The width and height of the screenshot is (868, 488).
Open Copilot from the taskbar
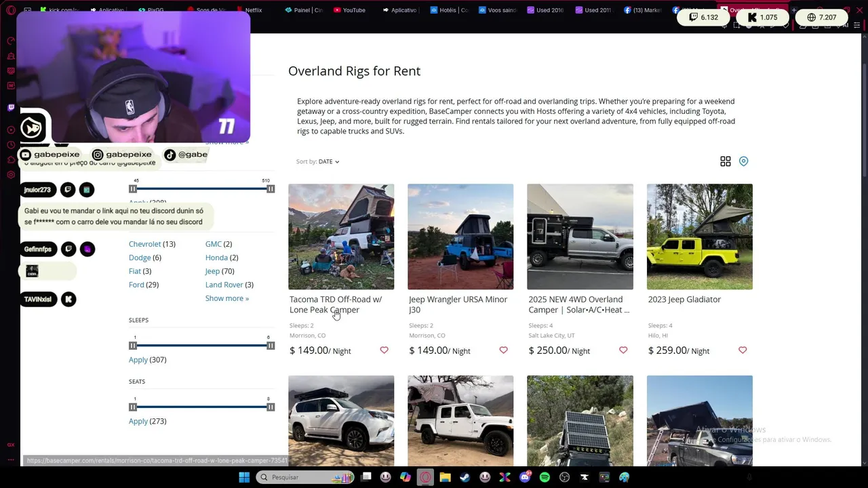pyautogui.click(x=406, y=477)
